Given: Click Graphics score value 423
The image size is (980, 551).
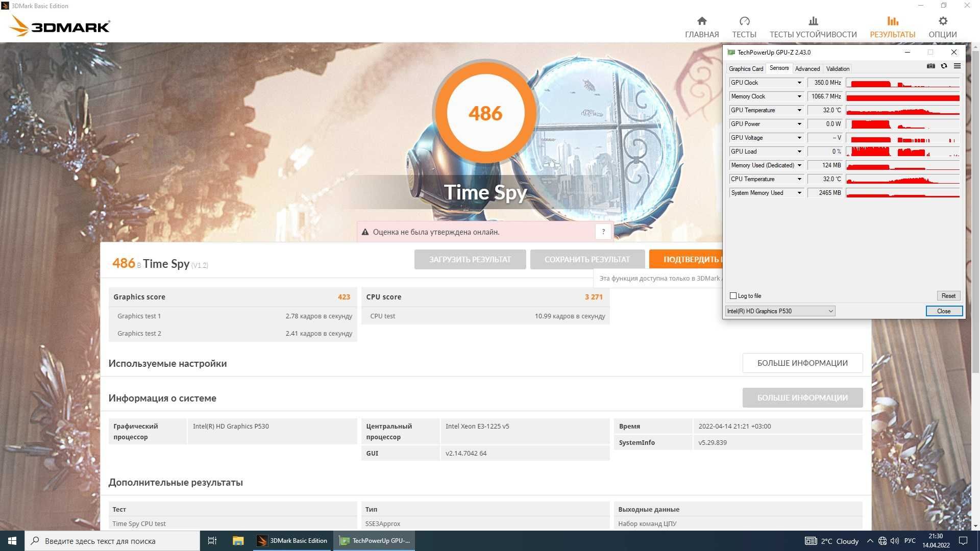Looking at the screenshot, I should point(344,297).
